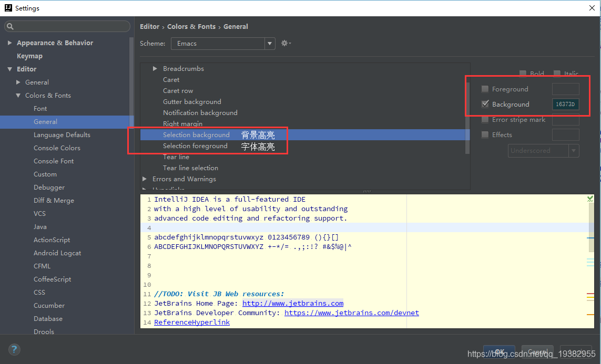Expand Appearance & Behavior tree node
Screen dimensions: 601x364
point(9,43)
